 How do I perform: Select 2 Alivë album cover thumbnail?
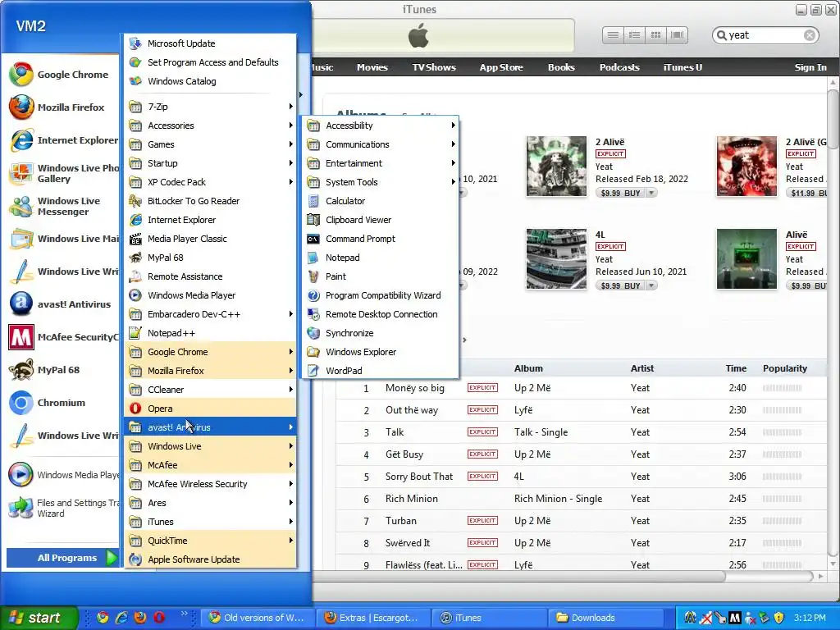pyautogui.click(x=556, y=166)
